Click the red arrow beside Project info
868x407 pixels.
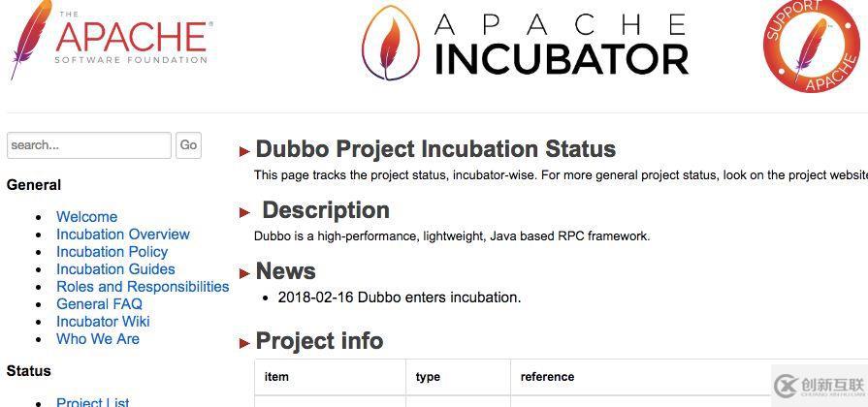[244, 343]
